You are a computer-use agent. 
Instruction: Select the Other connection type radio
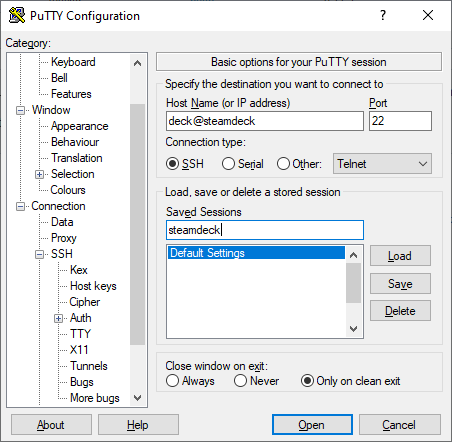283,164
